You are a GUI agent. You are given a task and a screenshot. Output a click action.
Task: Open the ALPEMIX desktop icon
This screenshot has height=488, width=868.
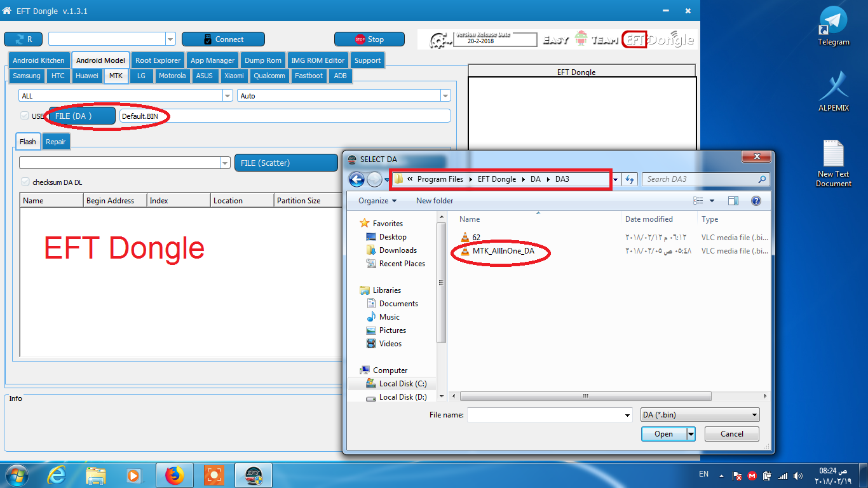[x=833, y=92]
